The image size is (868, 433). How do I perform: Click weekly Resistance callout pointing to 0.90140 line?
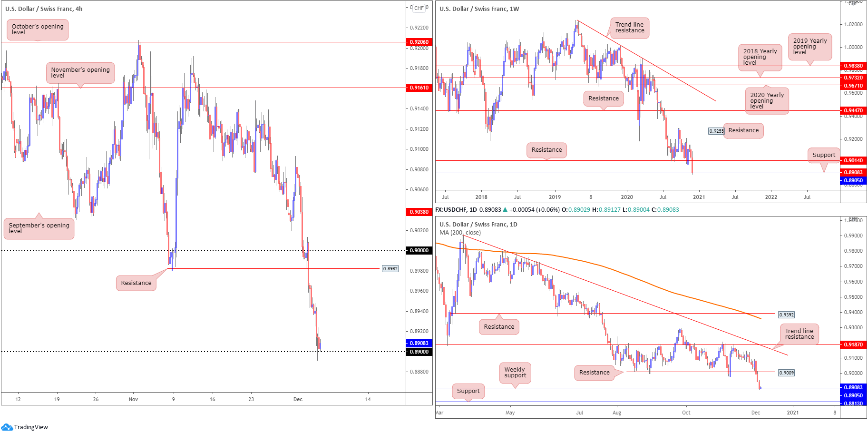[x=546, y=150]
